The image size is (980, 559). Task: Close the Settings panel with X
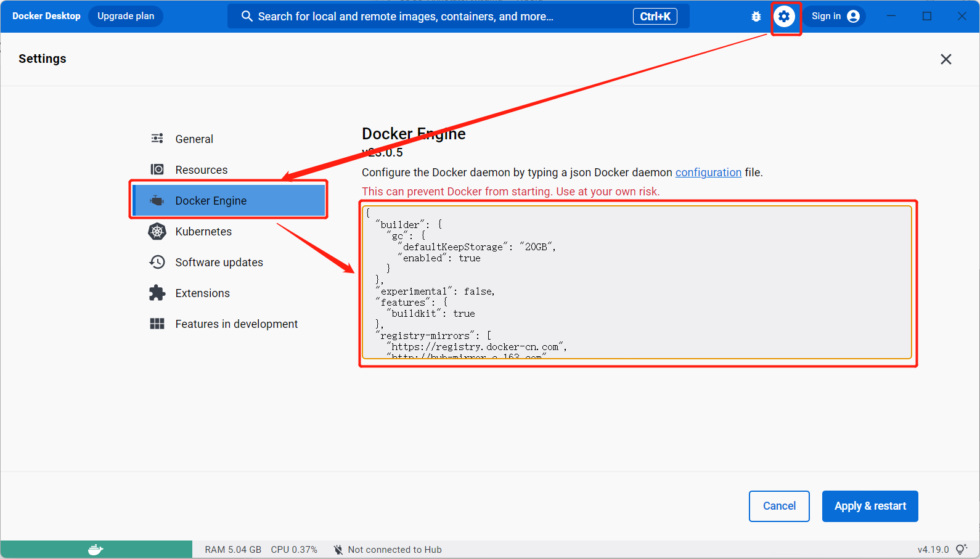click(x=945, y=59)
